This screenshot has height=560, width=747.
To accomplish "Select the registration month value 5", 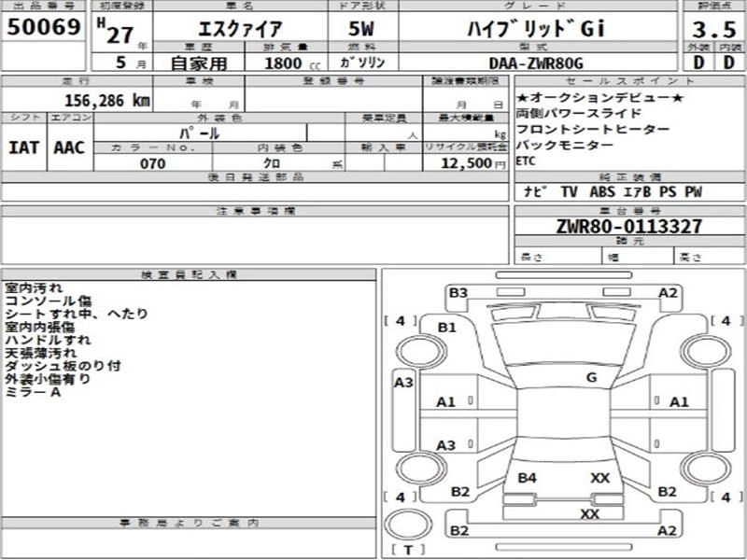I will (121, 62).
